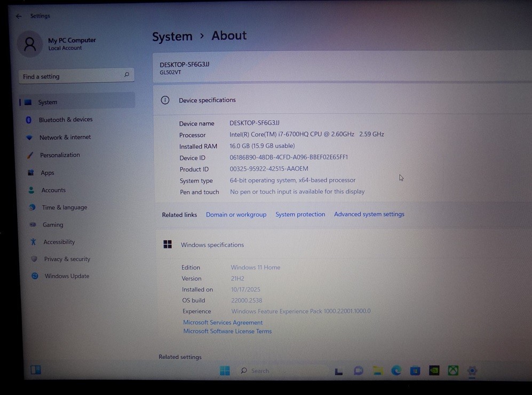Open Bluetooth & devices settings

click(65, 120)
